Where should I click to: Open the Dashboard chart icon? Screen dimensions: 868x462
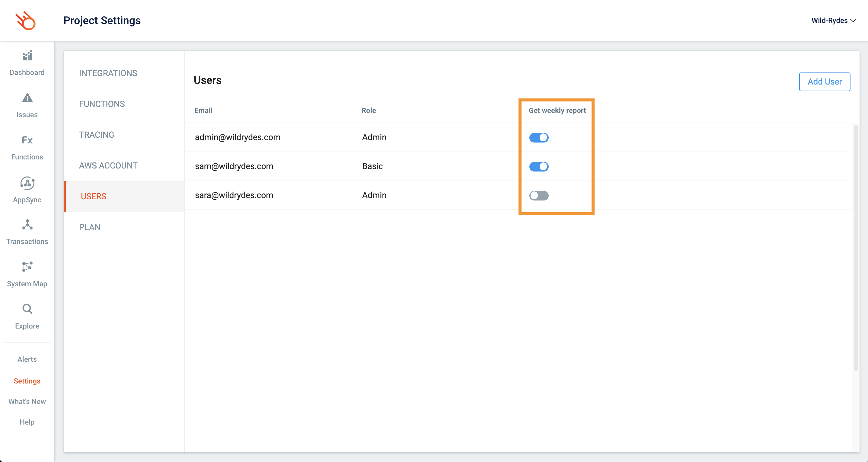click(x=27, y=56)
